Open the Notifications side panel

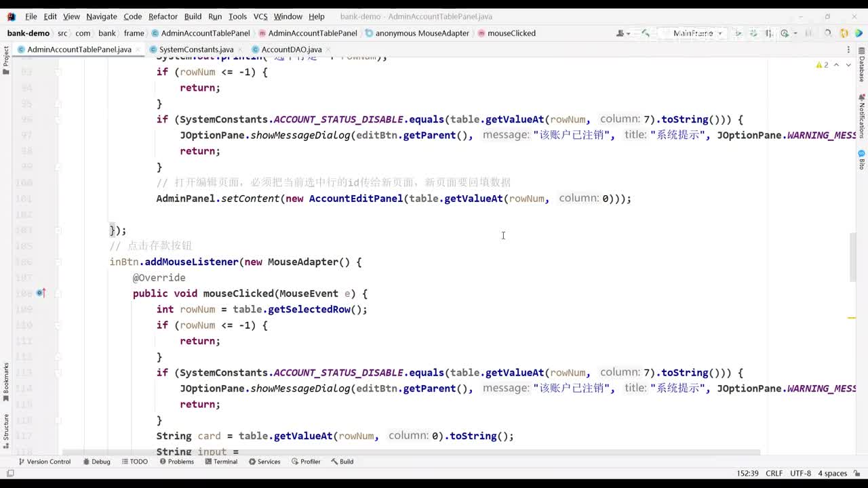(x=862, y=117)
